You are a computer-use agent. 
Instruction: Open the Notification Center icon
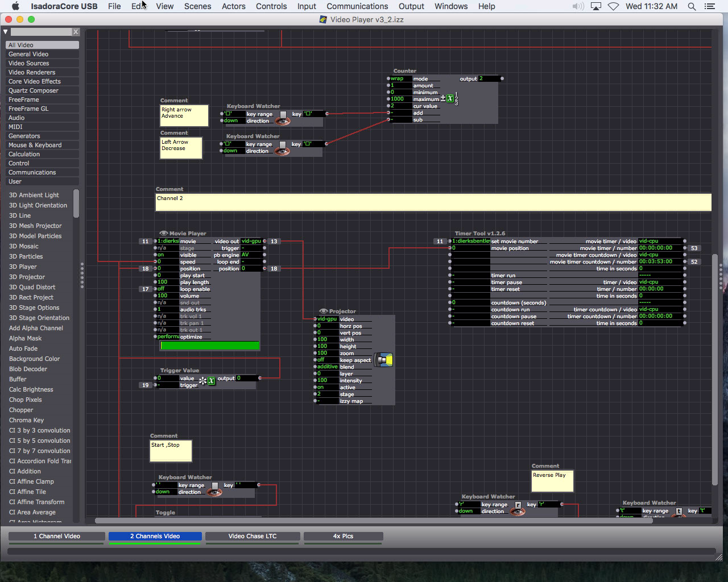pyautogui.click(x=709, y=6)
